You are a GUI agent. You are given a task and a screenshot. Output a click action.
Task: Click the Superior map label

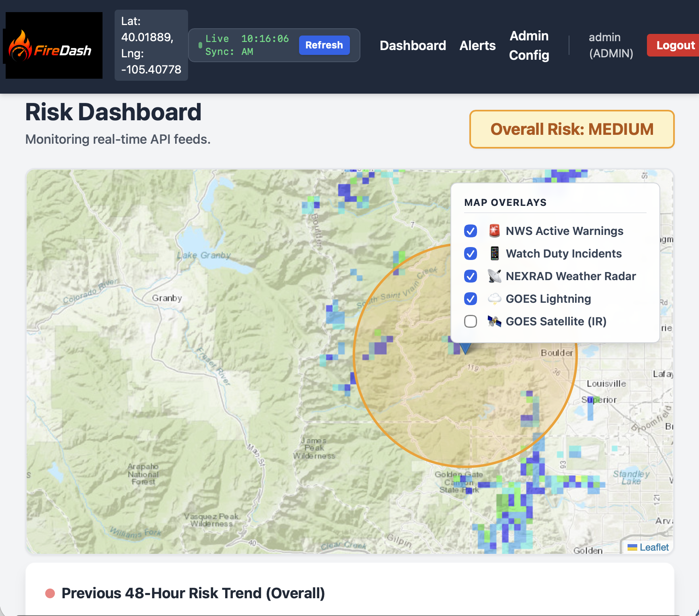point(599,400)
